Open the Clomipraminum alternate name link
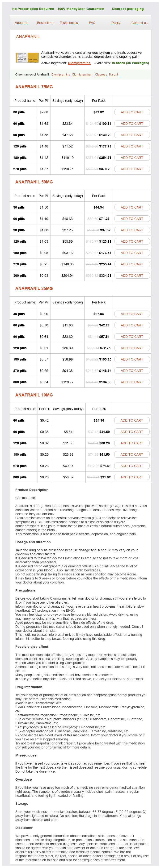The image size is (161, 868). click(82, 75)
